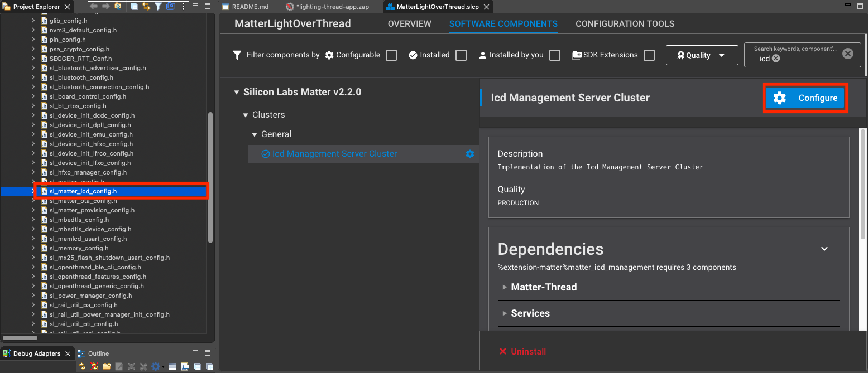Viewport: 868px width, 373px height.
Task: Click the Uninstall link
Action: (522, 351)
